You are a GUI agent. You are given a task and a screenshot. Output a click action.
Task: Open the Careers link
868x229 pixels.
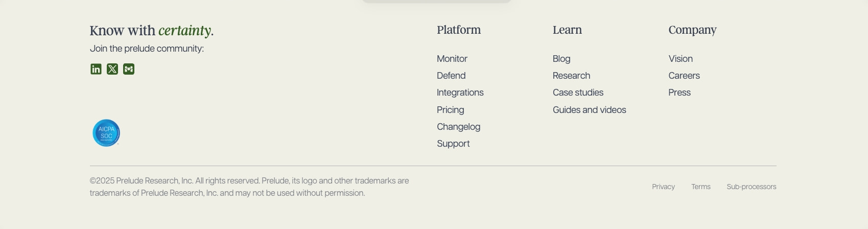coord(684,76)
